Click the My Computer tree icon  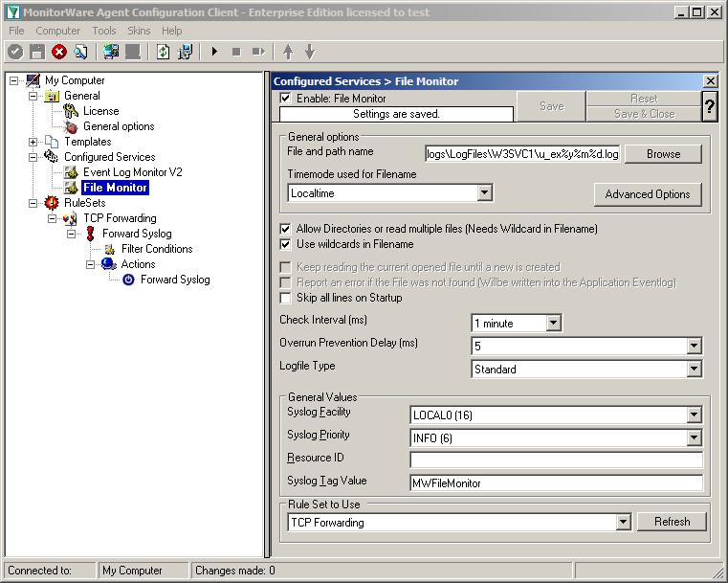click(33, 80)
